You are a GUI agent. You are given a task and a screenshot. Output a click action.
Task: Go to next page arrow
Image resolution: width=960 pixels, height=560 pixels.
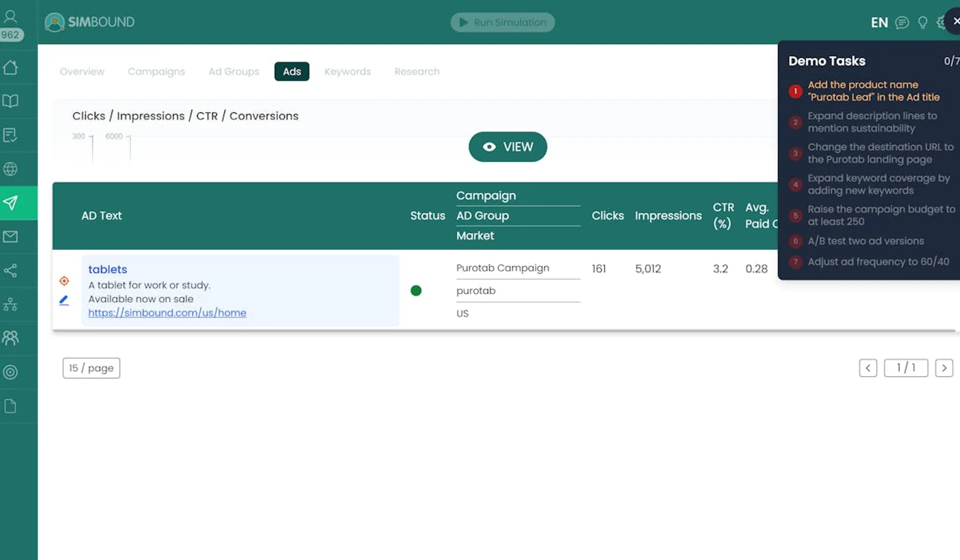(x=943, y=368)
